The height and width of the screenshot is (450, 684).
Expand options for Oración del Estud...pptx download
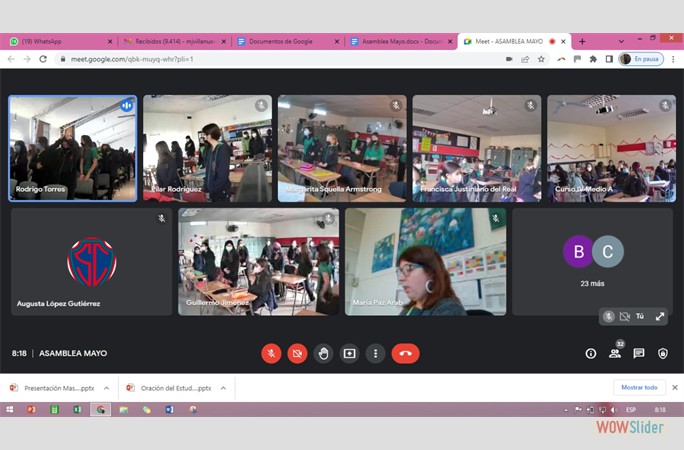tap(223, 388)
